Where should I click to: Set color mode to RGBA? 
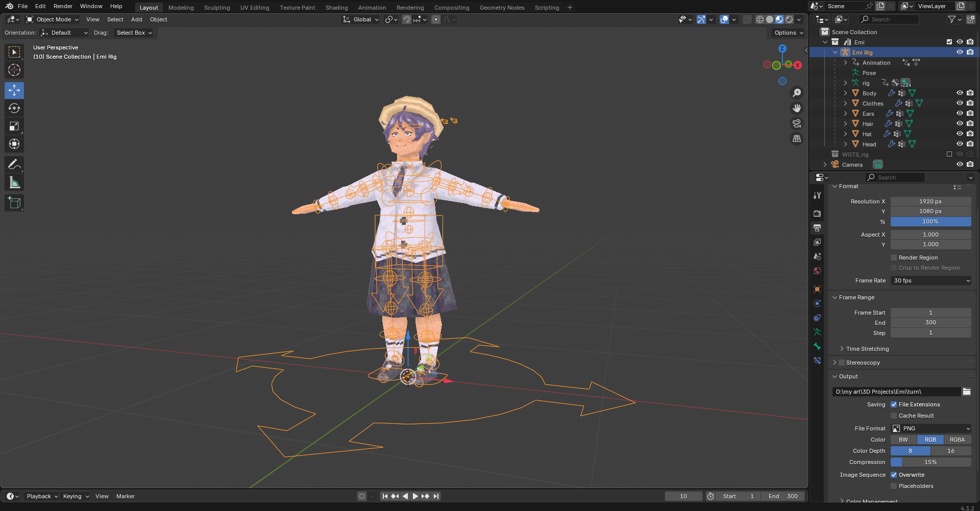point(957,440)
